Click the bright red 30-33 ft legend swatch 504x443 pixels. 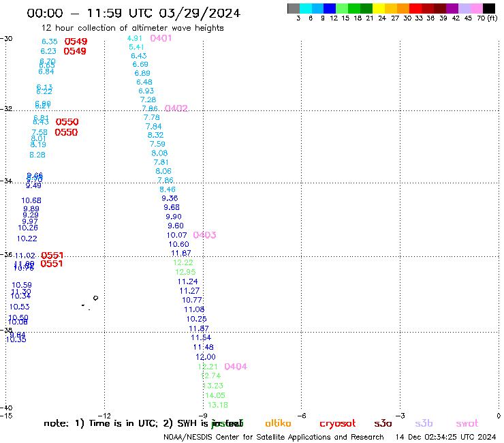[415, 8]
